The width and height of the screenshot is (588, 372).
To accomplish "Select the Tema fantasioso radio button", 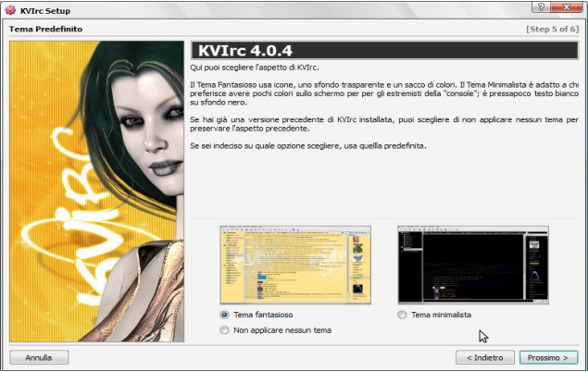I will [224, 315].
